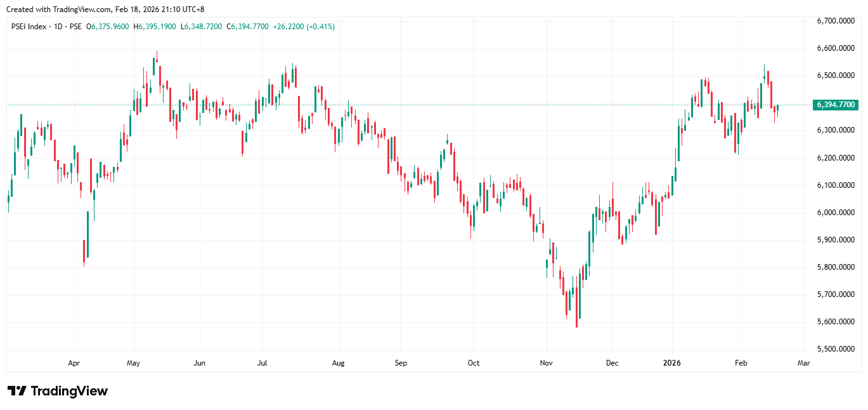The width and height of the screenshot is (868, 410).
Task: Click the 6,700.0000 price axis label
Action: [836, 21]
